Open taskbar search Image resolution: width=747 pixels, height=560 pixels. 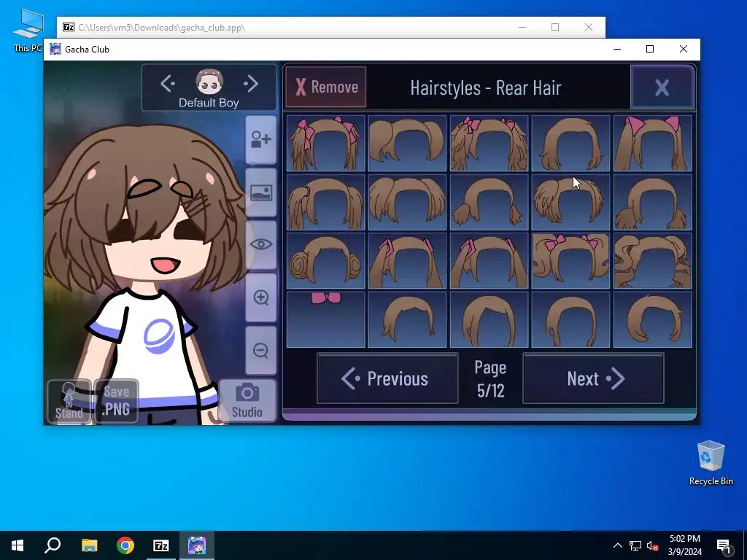(x=53, y=545)
